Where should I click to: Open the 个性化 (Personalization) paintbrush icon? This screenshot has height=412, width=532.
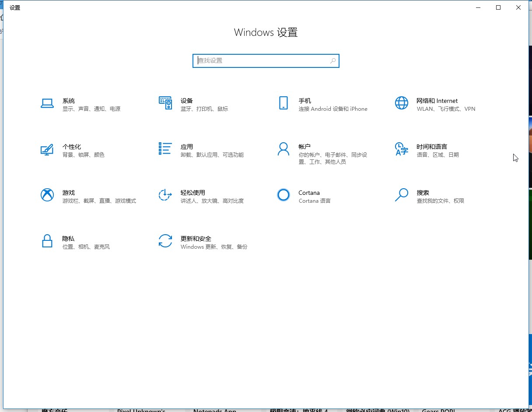click(47, 149)
